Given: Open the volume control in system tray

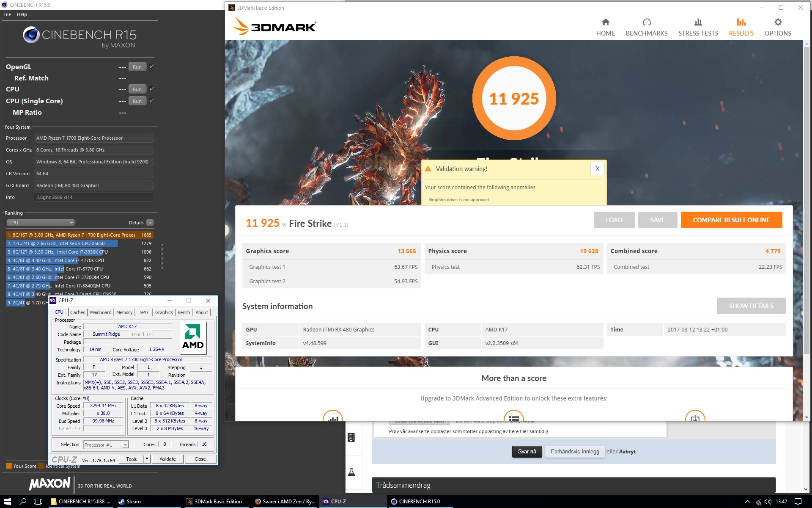Looking at the screenshot, I should [x=768, y=502].
